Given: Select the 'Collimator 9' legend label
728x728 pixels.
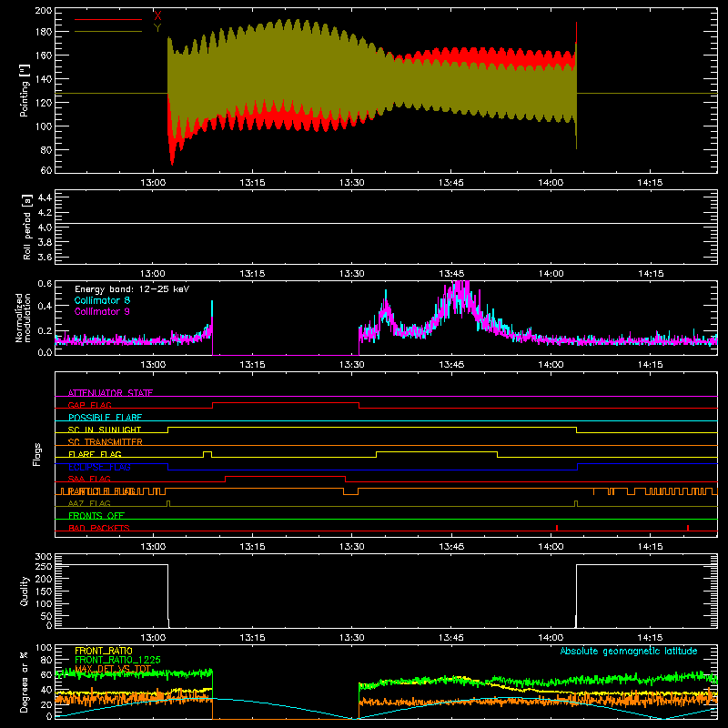Looking at the screenshot, I should coord(102,311).
